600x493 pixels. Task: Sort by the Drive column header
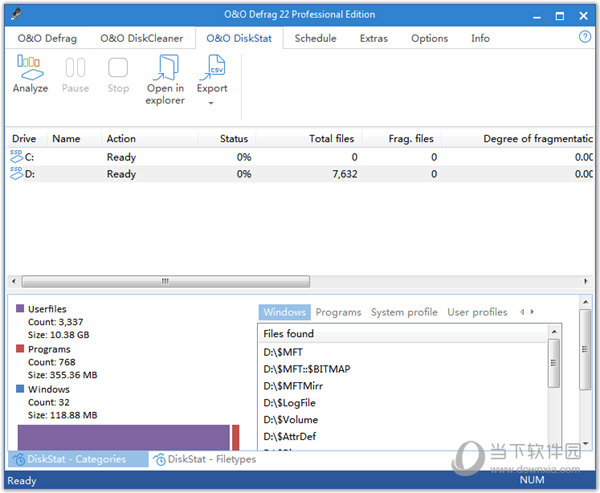pyautogui.click(x=27, y=139)
